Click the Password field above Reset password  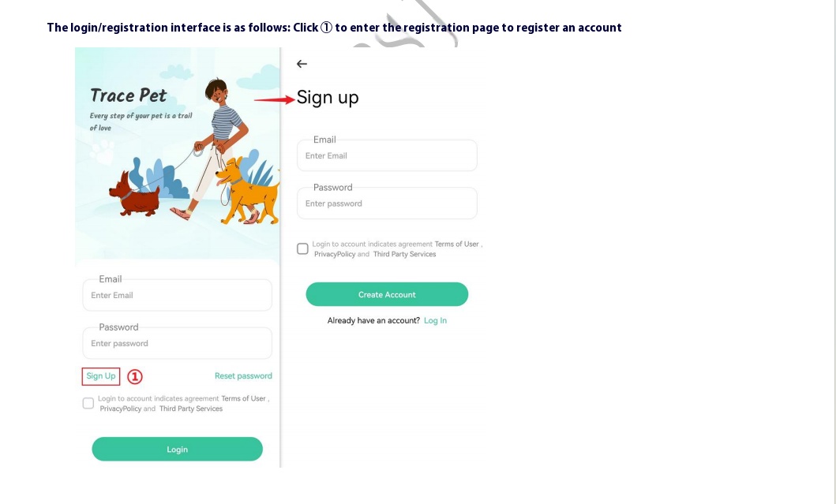click(177, 344)
